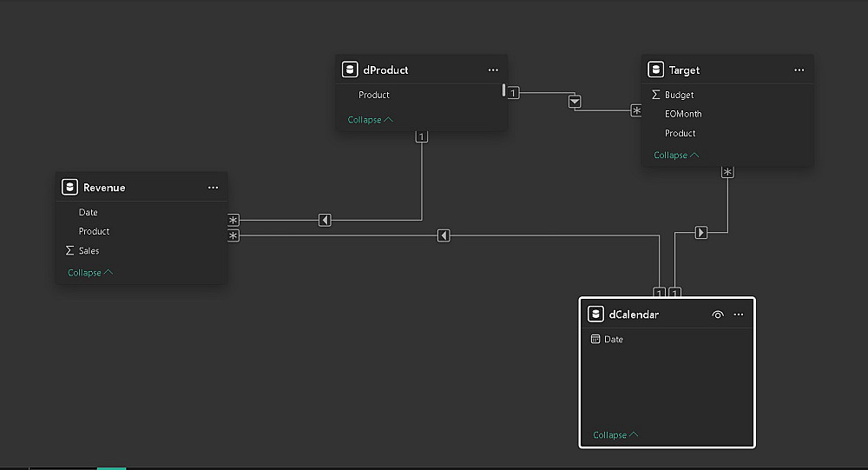Click the dProduct table database icon
Image resolution: width=868 pixels, height=470 pixels.
[x=350, y=70]
